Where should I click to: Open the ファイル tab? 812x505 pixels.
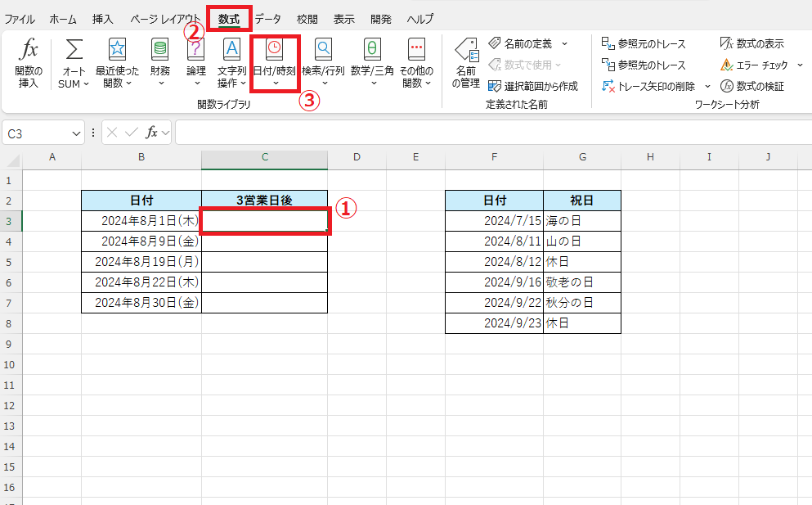pyautogui.click(x=20, y=19)
